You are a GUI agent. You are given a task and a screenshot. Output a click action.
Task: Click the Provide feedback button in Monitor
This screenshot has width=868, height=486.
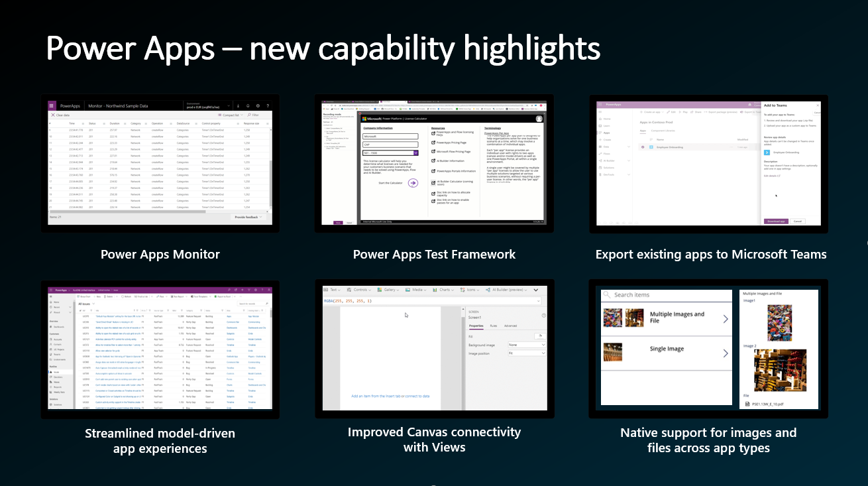coord(249,217)
